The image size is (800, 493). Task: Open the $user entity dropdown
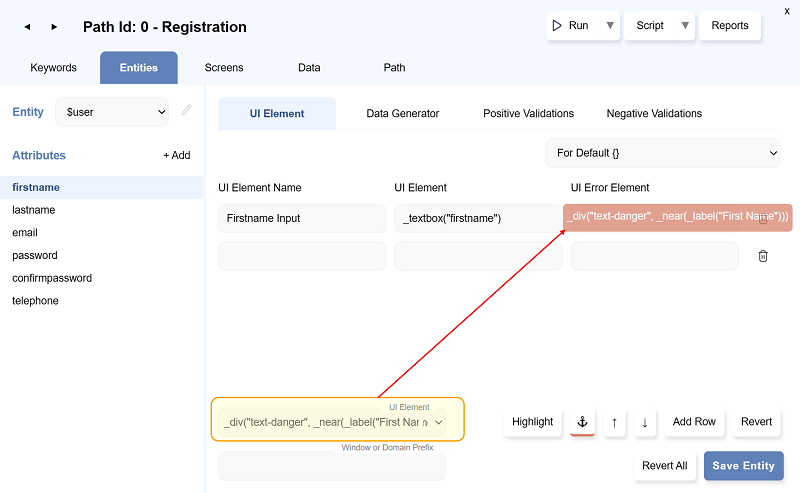112,112
